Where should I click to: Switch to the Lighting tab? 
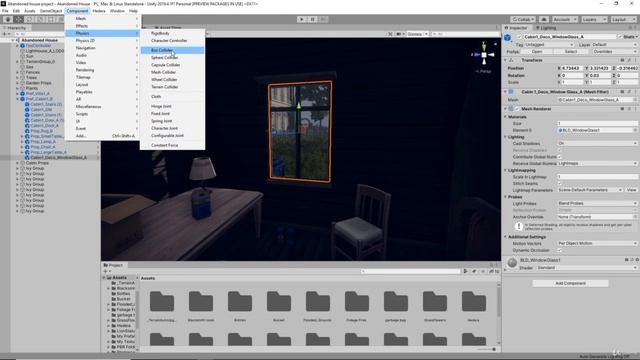pyautogui.click(x=546, y=28)
